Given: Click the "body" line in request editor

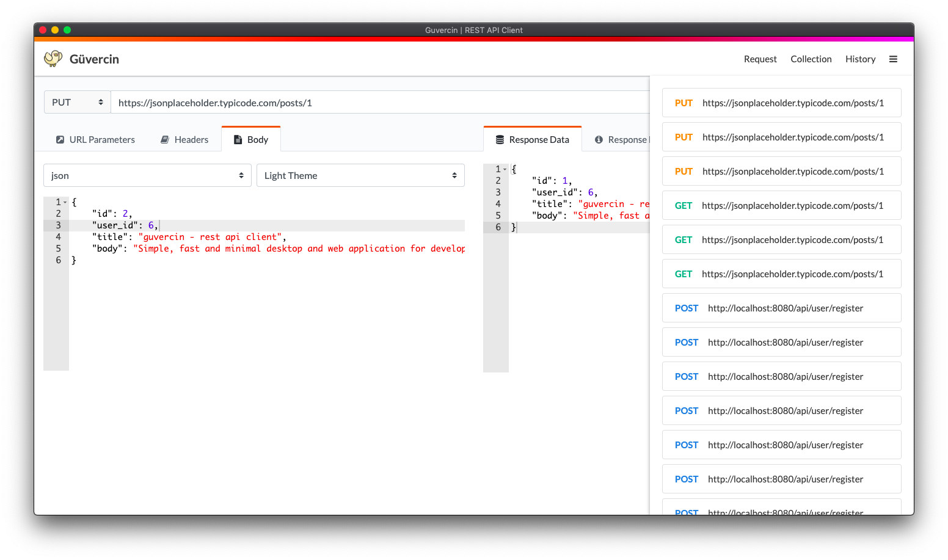Looking at the screenshot, I should pos(279,249).
